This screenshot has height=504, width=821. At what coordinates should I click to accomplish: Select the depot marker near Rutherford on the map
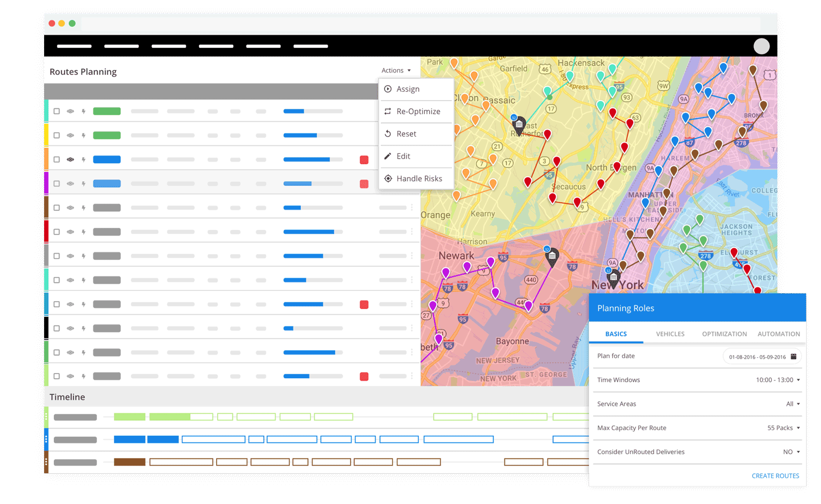(519, 125)
